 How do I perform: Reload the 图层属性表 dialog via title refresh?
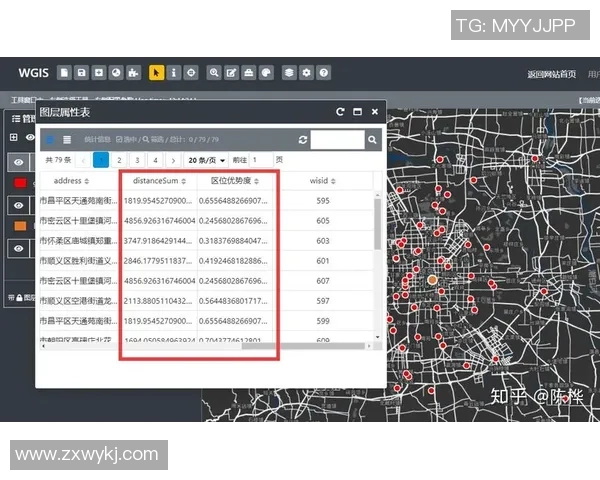(x=340, y=112)
